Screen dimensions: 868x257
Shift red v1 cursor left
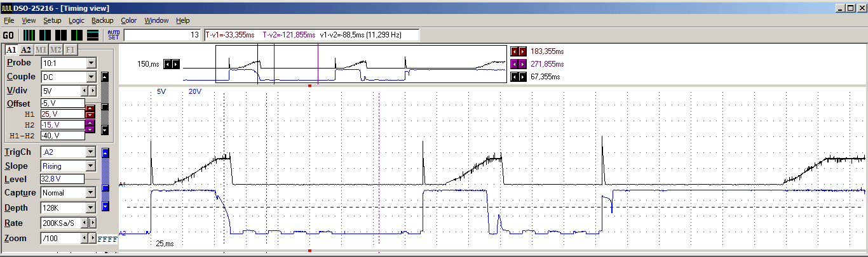[x=515, y=51]
